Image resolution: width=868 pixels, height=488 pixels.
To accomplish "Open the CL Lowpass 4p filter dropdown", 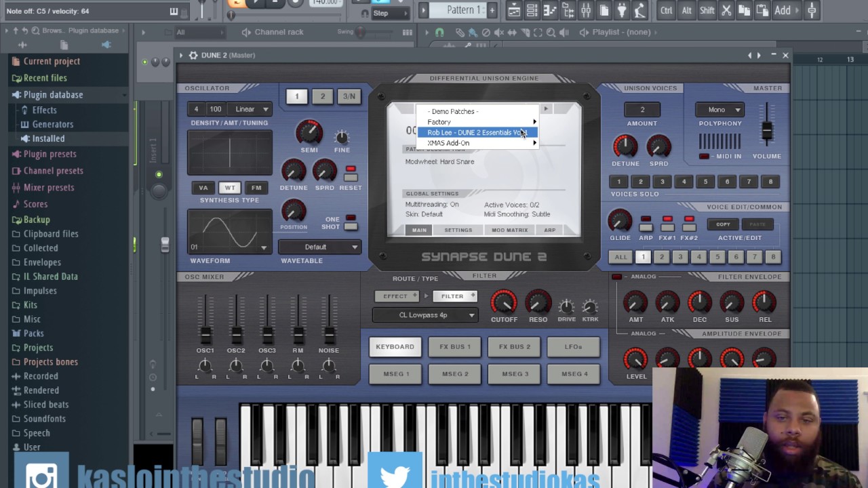I will click(425, 315).
